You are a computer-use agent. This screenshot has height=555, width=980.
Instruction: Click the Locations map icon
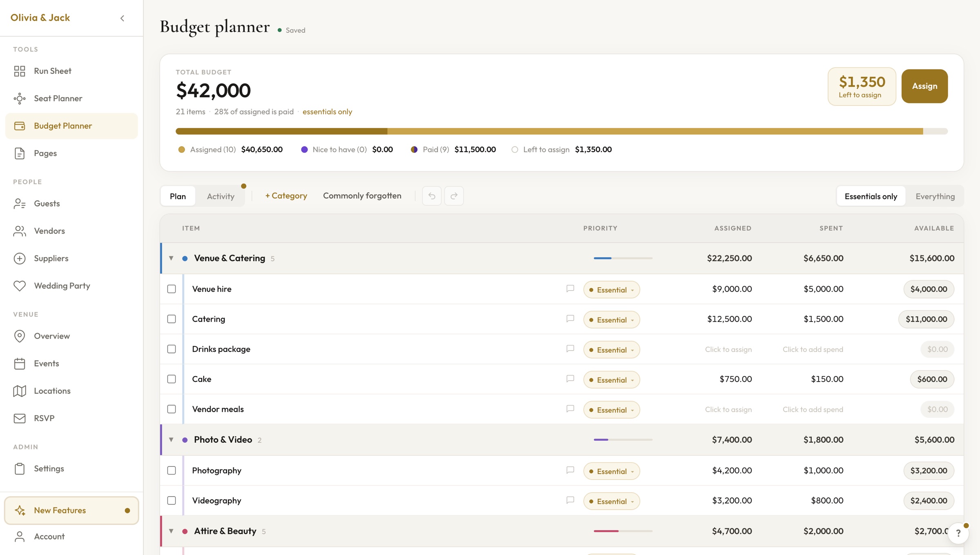tap(20, 391)
